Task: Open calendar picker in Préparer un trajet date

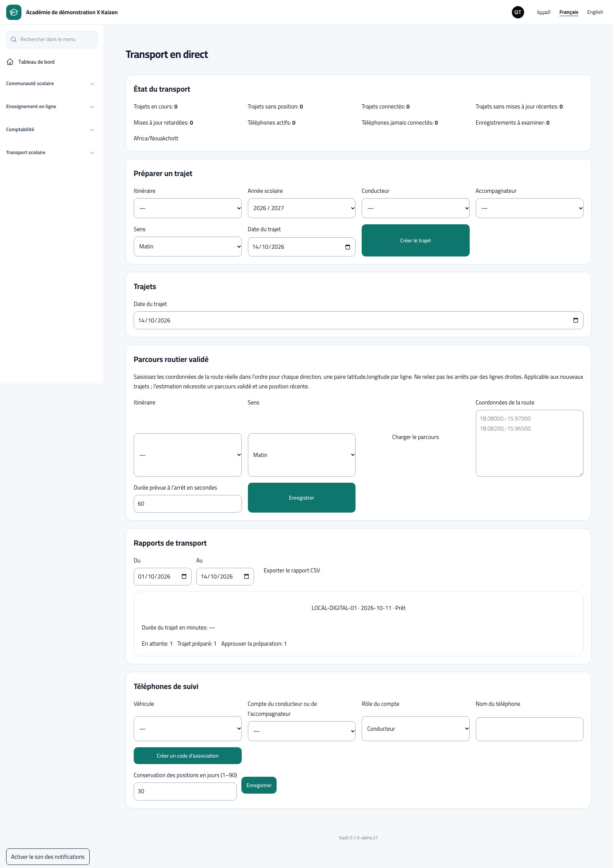Action: point(347,247)
